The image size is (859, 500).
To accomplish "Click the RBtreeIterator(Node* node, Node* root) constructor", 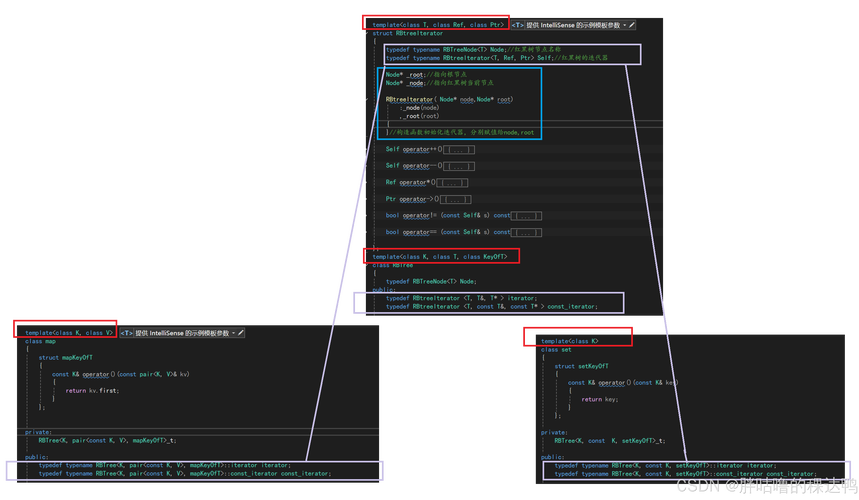I will pyautogui.click(x=449, y=100).
